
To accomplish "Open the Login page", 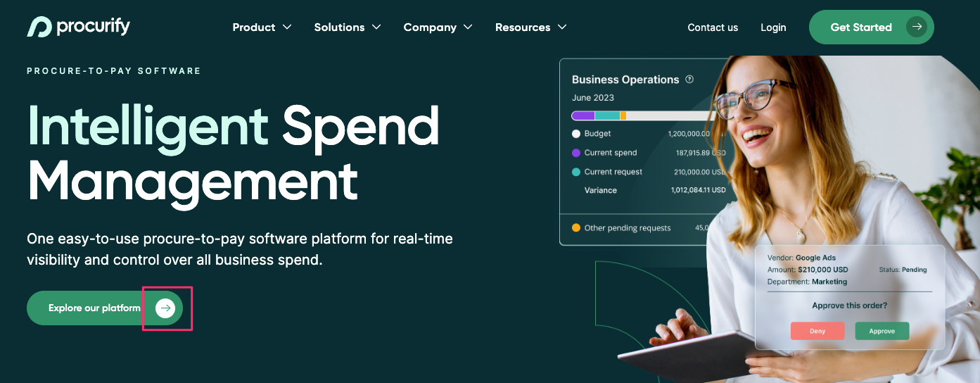I will 773,27.
